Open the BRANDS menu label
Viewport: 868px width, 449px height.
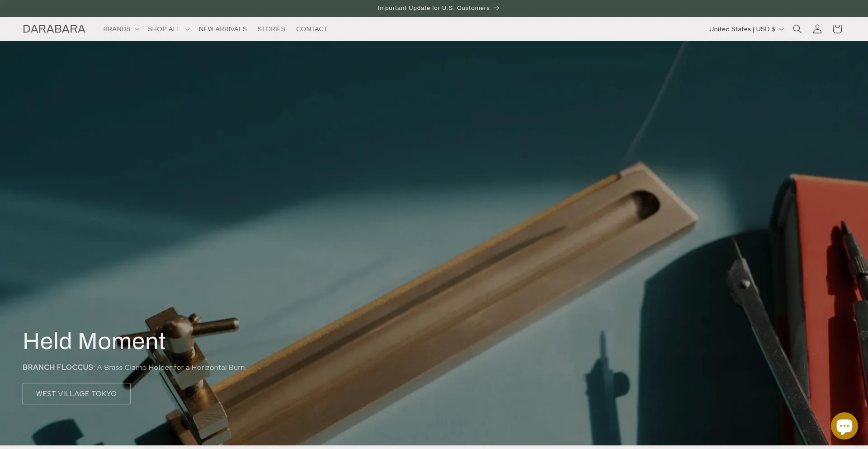(x=117, y=29)
